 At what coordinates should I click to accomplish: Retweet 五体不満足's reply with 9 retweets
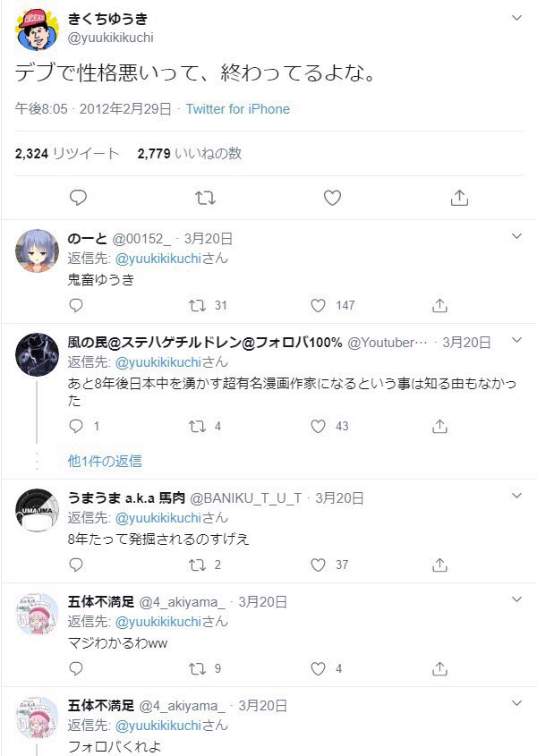[x=197, y=668]
